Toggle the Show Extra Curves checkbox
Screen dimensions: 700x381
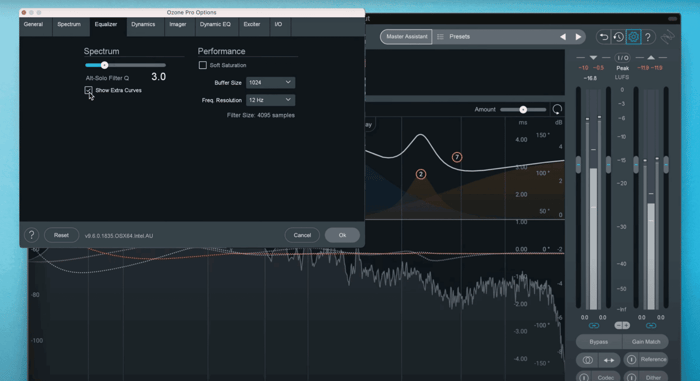coord(88,90)
